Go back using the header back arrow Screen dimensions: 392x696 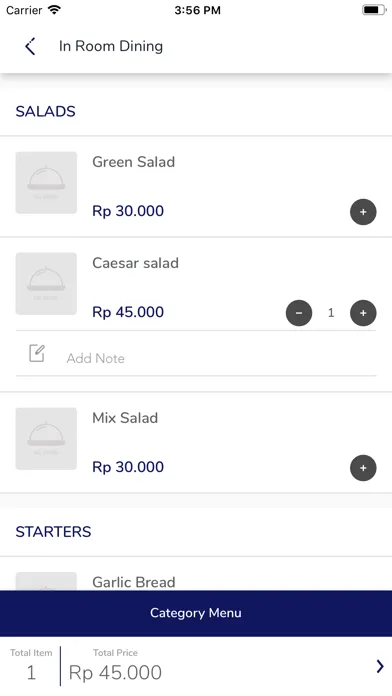click(x=30, y=46)
